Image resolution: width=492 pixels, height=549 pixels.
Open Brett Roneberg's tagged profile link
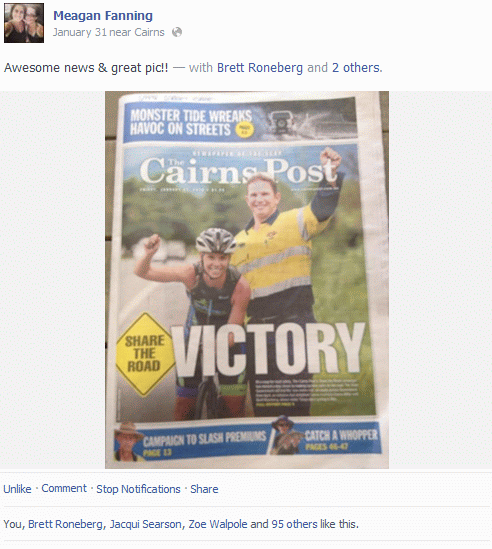tap(260, 68)
